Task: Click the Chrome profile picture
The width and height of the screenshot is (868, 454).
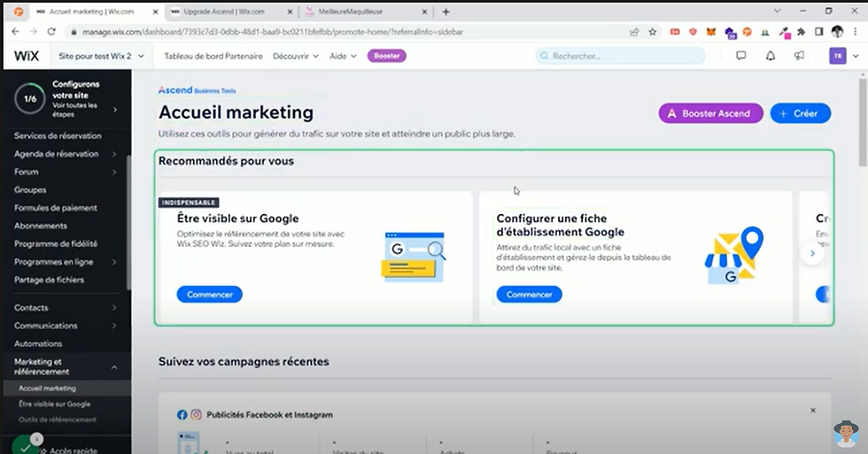Action: pos(837,32)
